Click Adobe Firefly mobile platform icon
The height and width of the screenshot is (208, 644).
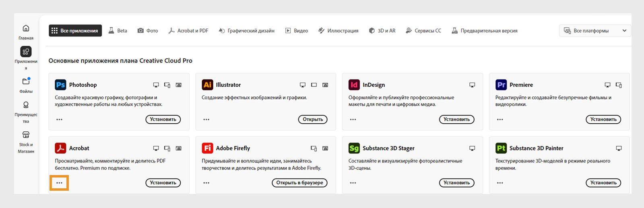tap(314, 149)
